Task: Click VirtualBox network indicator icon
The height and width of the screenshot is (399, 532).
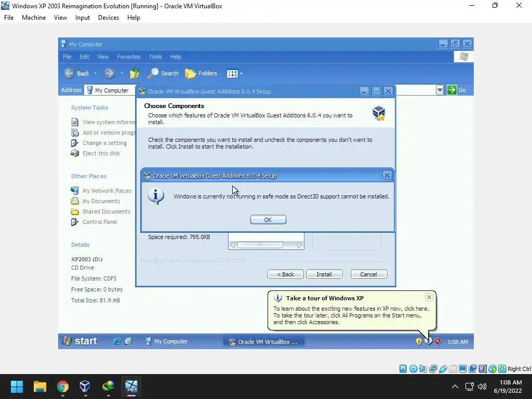Action: (x=433, y=369)
